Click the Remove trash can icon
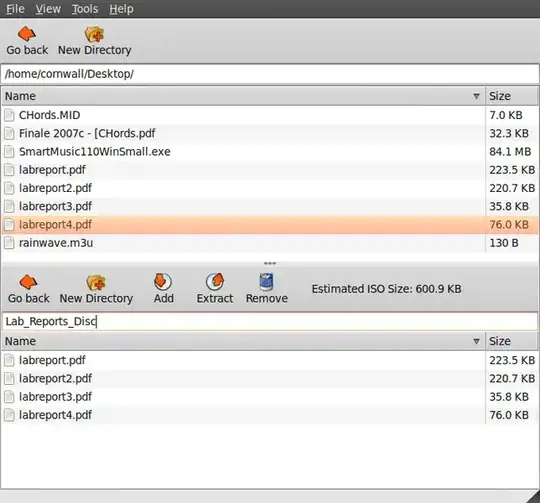 click(x=266, y=281)
